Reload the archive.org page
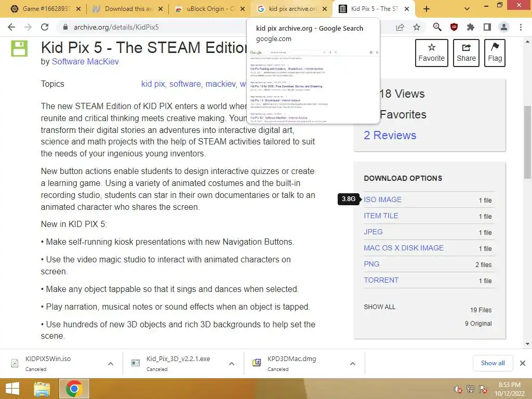 45,27
